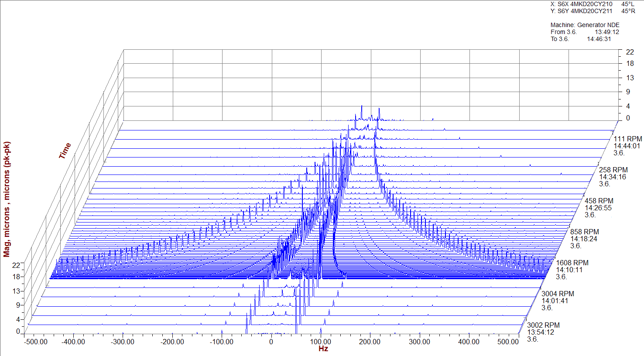The height and width of the screenshot is (356, 644).
Task: Click the 14:46:31 end time value
Action: [x=599, y=39]
